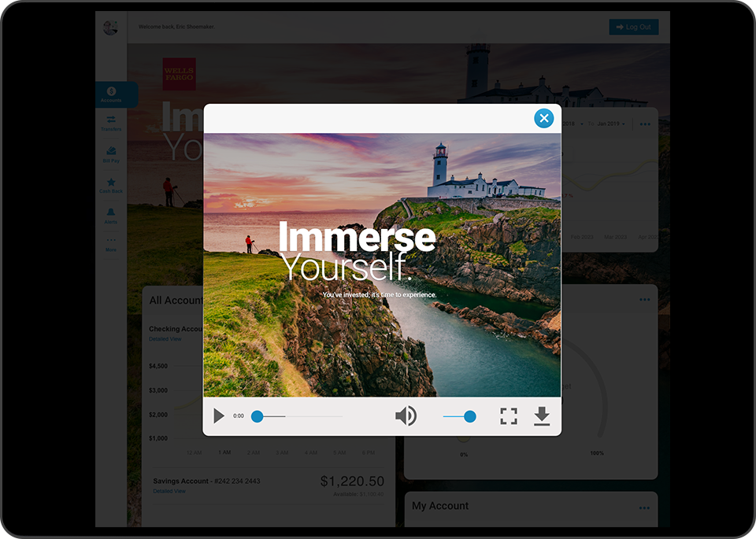Open Alerts in the sidebar
This screenshot has width=756, height=539.
coord(111,216)
